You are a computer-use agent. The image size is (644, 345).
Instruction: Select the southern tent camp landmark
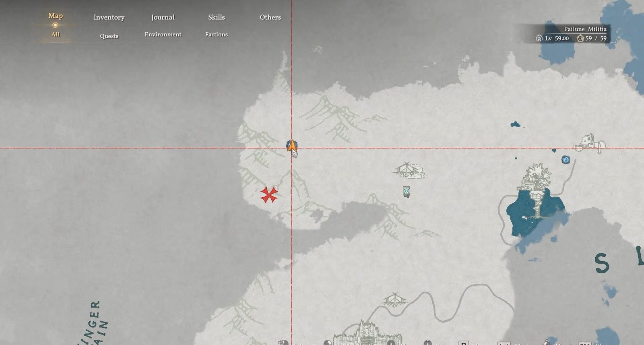(x=394, y=300)
